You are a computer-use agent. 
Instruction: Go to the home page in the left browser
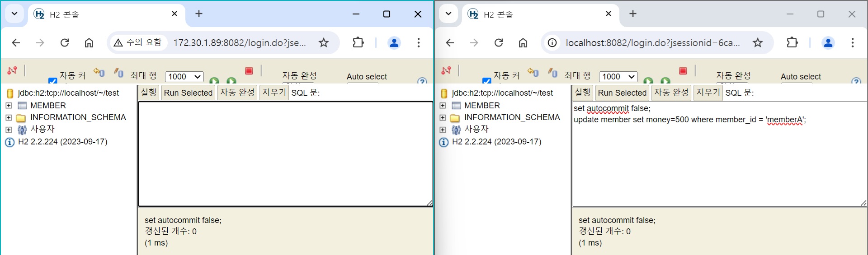(x=89, y=42)
